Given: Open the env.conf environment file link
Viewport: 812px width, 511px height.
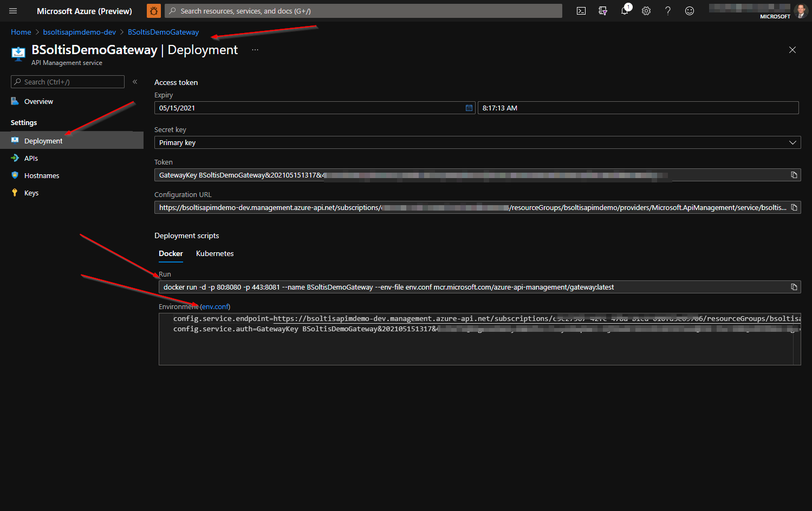Looking at the screenshot, I should tap(215, 306).
